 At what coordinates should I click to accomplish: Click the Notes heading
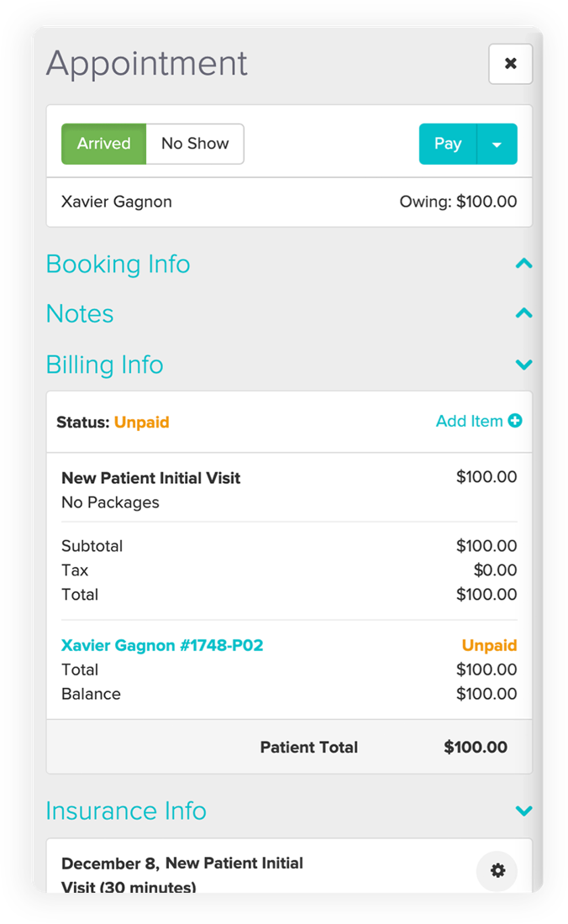point(80,313)
